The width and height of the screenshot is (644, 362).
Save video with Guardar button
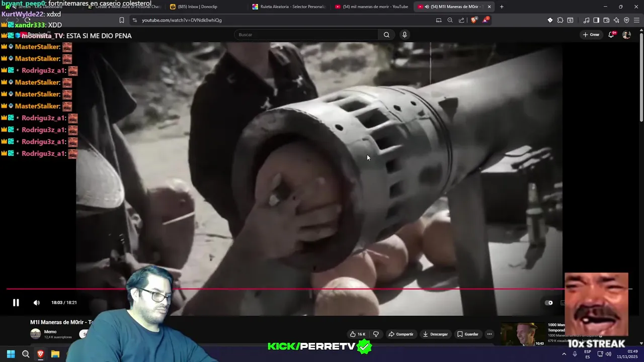point(467,334)
